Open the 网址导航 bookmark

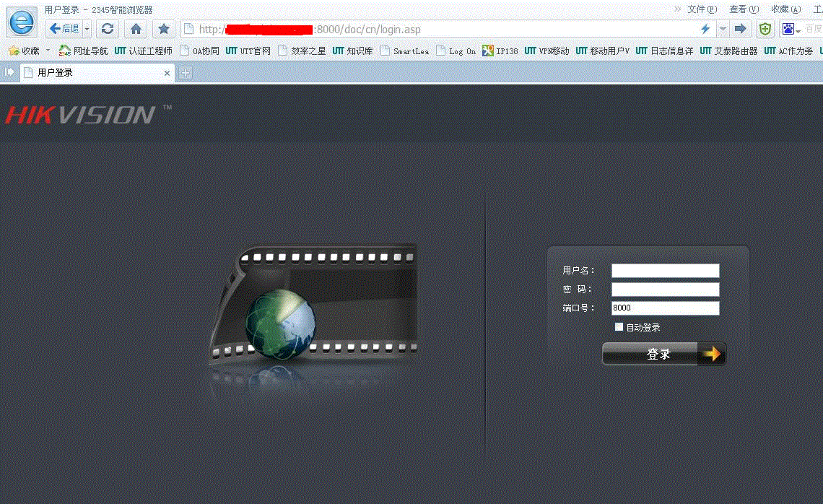83,51
